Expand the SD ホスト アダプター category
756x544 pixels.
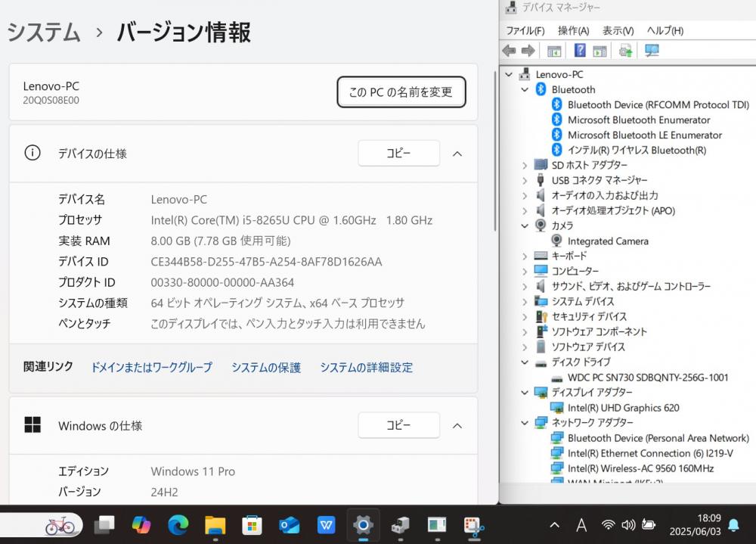(525, 165)
